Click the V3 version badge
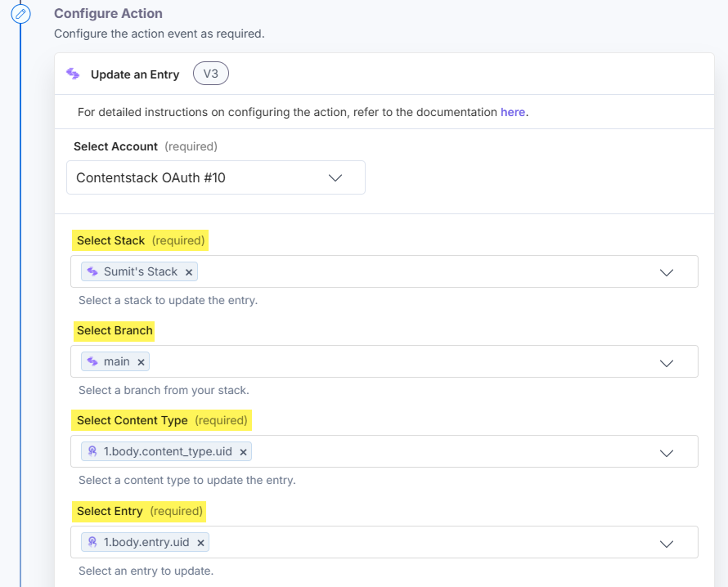728x587 pixels. pyautogui.click(x=211, y=73)
